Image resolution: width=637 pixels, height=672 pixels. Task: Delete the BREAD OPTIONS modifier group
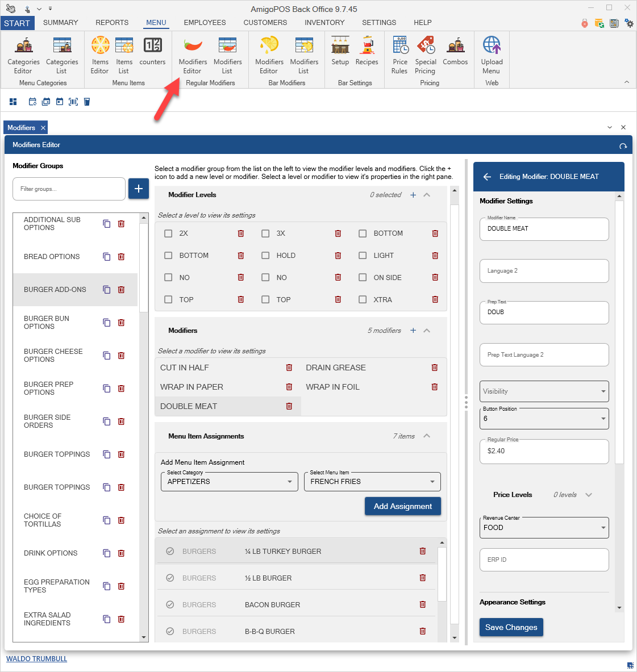[x=121, y=257]
